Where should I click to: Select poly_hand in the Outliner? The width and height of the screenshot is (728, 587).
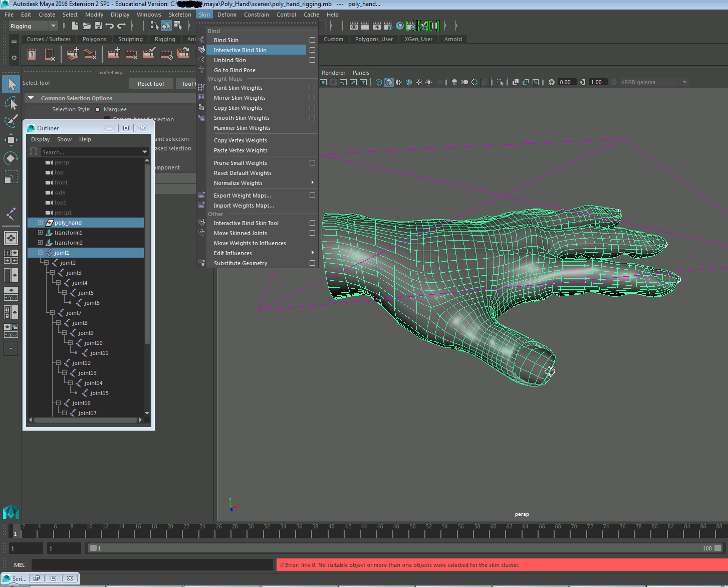tap(68, 223)
